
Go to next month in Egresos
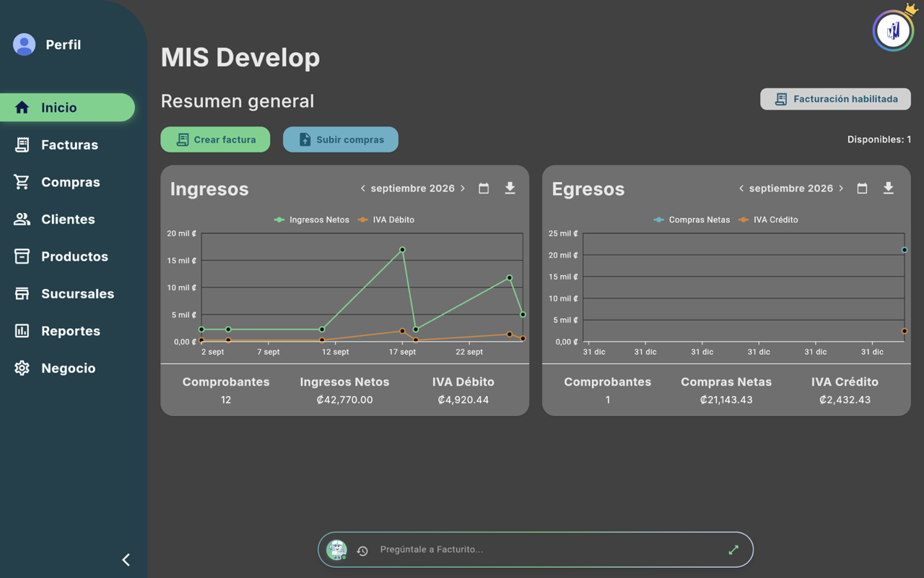click(x=841, y=189)
